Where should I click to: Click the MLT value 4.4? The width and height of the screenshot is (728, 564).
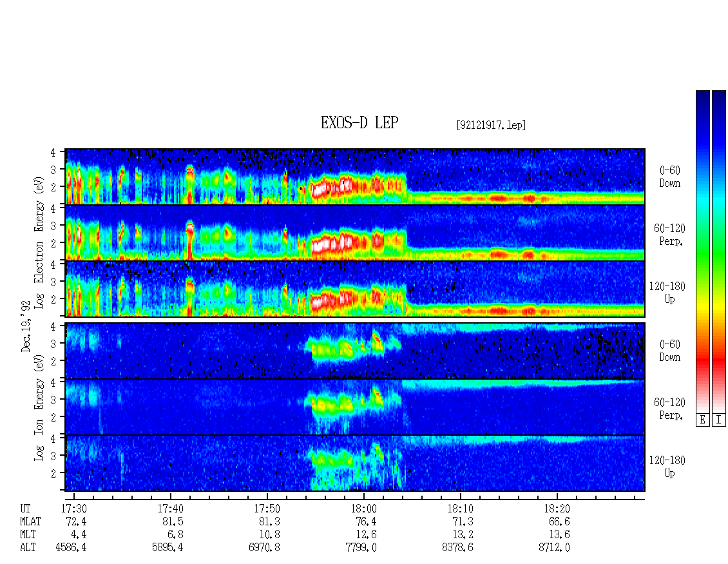tap(79, 535)
